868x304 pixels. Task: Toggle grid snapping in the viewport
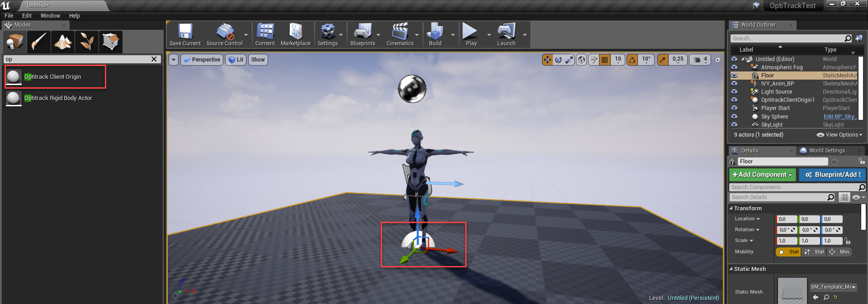(604, 60)
